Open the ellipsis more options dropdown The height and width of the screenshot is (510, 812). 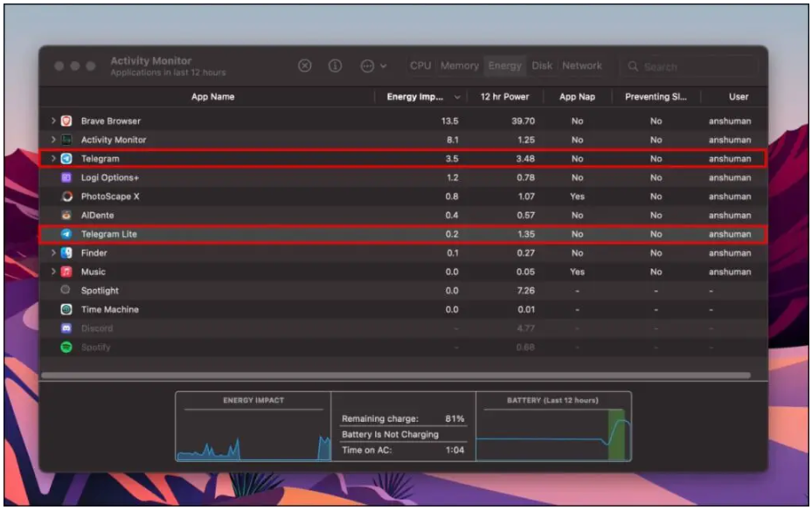[x=372, y=66]
